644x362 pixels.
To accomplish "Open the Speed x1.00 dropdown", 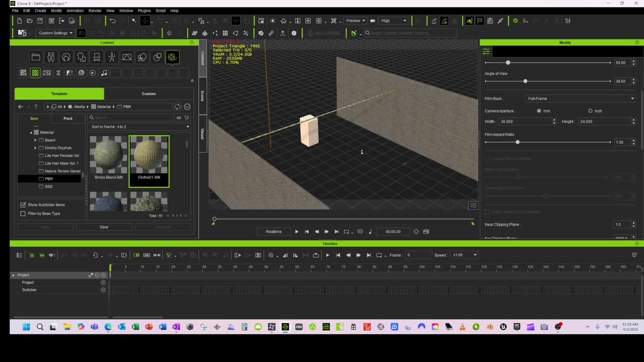I will [464, 255].
